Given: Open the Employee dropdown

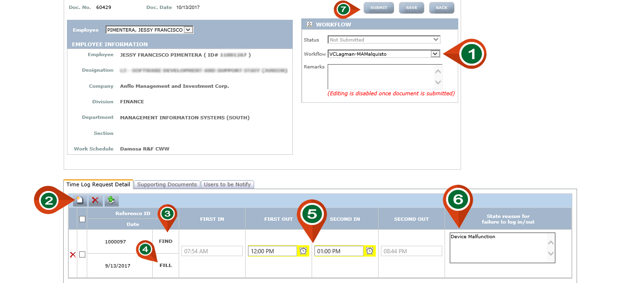Looking at the screenshot, I should click(188, 30).
